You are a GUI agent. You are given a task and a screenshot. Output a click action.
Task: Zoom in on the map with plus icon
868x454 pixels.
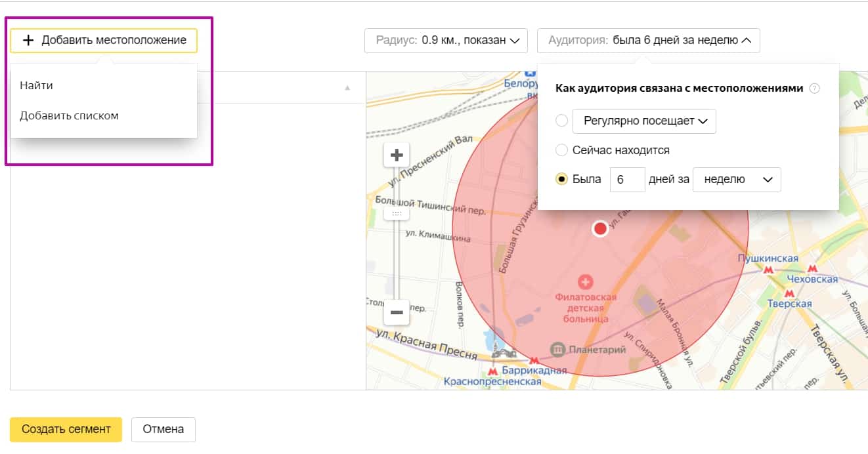coord(397,154)
